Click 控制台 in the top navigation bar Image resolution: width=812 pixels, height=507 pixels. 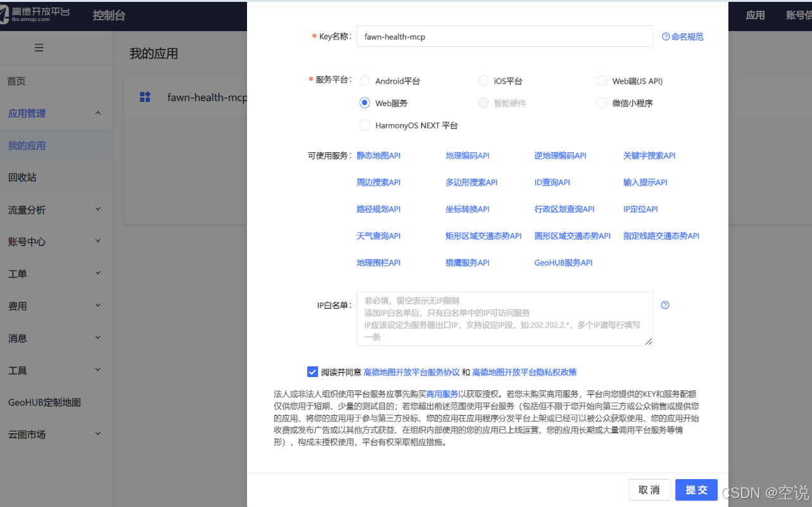(x=110, y=15)
